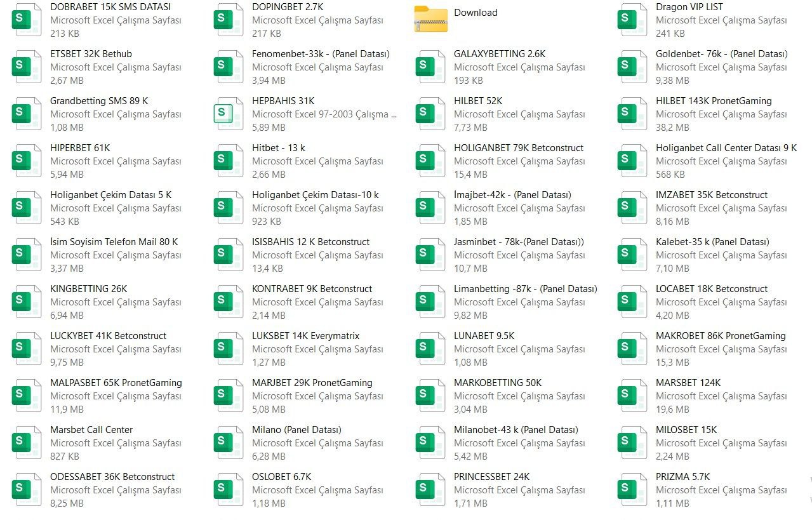Select the Milano (Panel Datası) file icon
Screen dimensions: 812x520
[x=229, y=443]
